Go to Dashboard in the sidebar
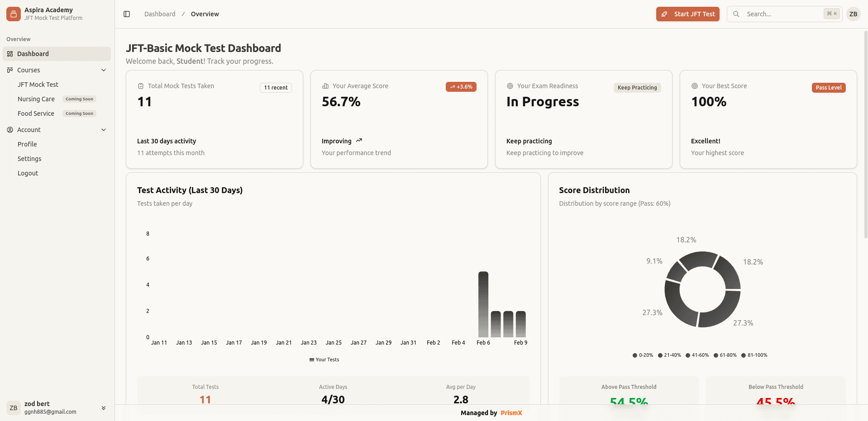 point(57,54)
